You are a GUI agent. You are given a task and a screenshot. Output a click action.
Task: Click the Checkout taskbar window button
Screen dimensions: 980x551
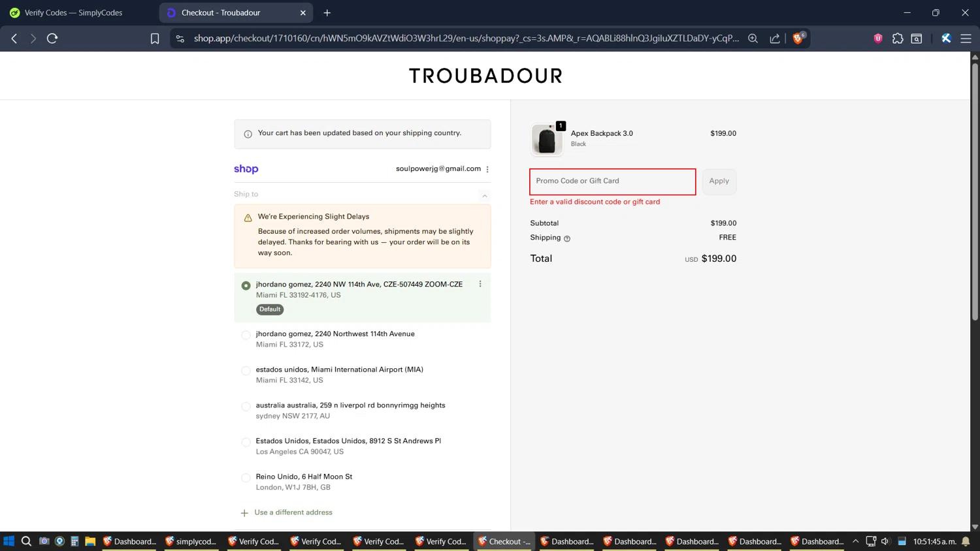click(504, 541)
